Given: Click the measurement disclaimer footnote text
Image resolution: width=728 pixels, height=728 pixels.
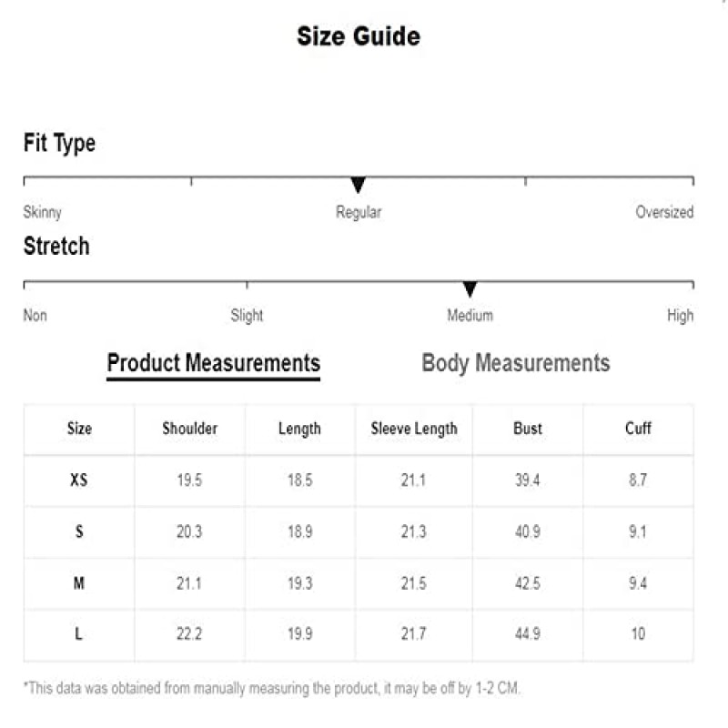Looking at the screenshot, I should click(x=271, y=688).
